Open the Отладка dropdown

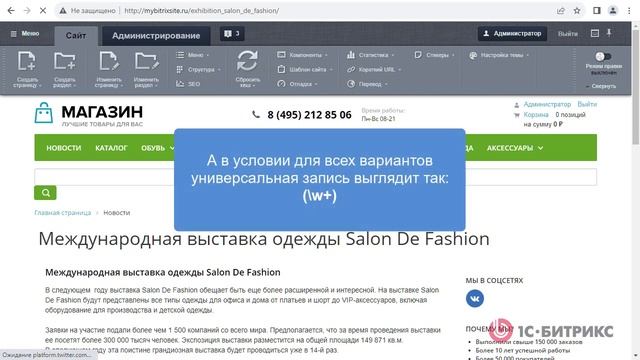(297, 84)
